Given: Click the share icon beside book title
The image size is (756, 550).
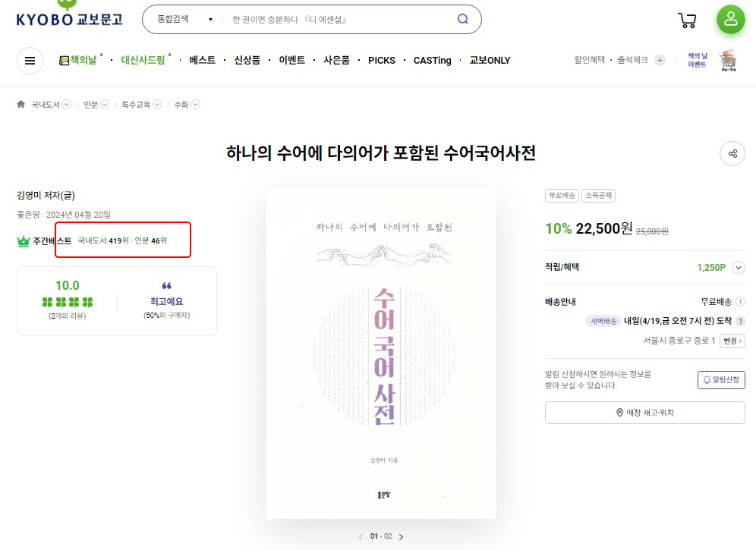Looking at the screenshot, I should click(732, 154).
